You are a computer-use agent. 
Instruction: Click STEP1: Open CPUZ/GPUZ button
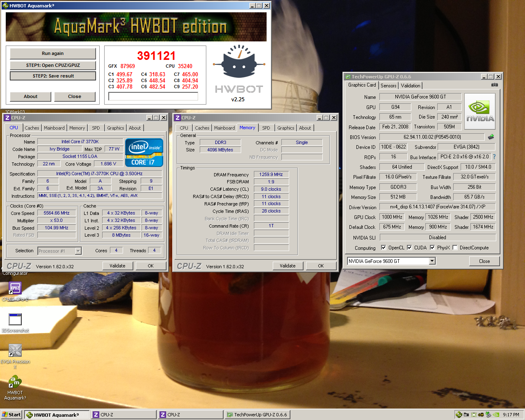[52, 65]
